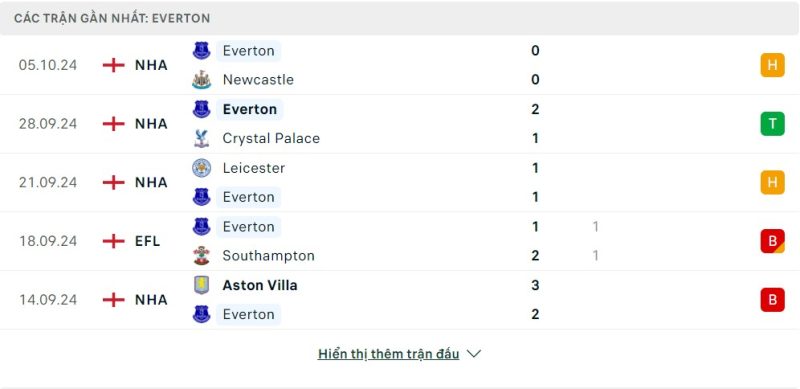Click the 'Hiển thị thêm trận đấu' link
Screen dimensions: 800x389
[x=388, y=354]
